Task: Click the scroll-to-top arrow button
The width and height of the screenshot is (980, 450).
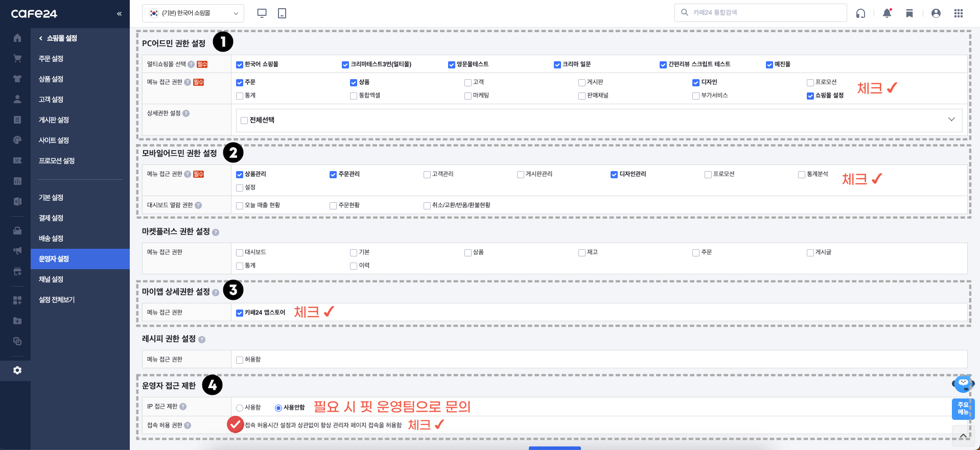Action: (x=963, y=436)
